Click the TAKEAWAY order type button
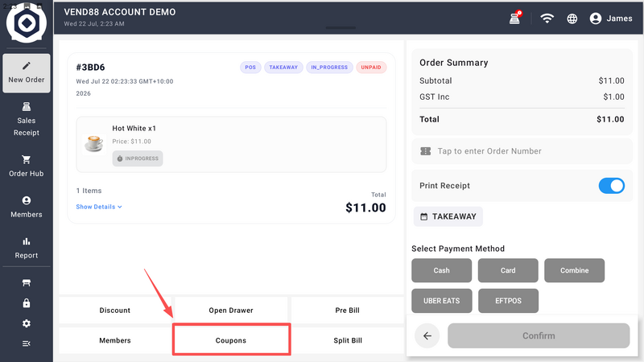The image size is (644, 362). pos(448,216)
